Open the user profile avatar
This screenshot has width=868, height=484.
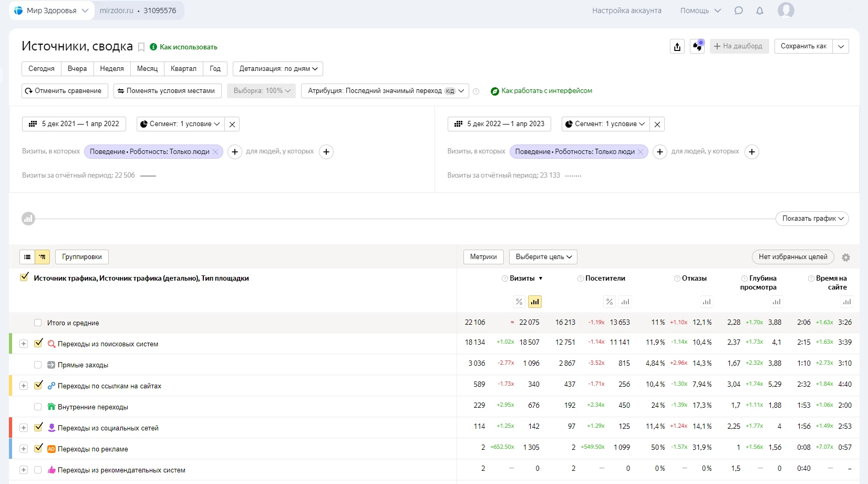786,11
